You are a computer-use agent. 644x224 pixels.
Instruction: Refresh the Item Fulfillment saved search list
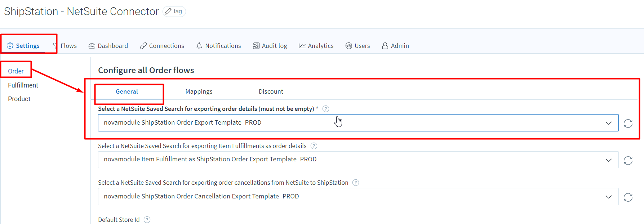coord(628,160)
